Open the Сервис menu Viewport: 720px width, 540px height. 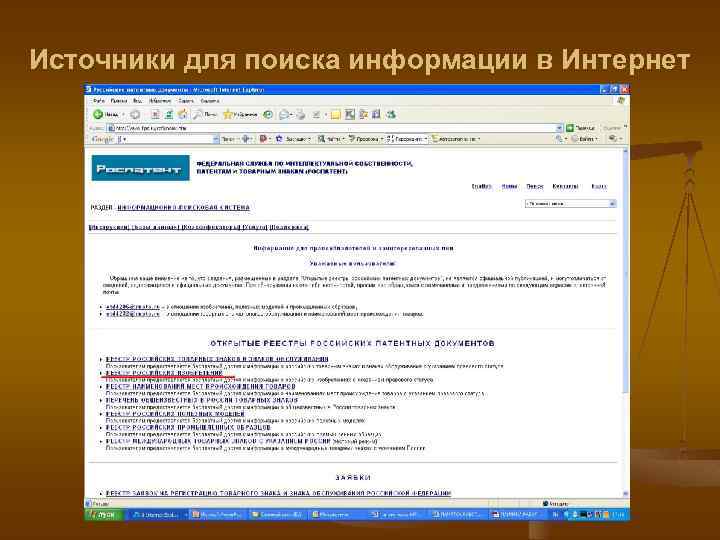[186, 101]
